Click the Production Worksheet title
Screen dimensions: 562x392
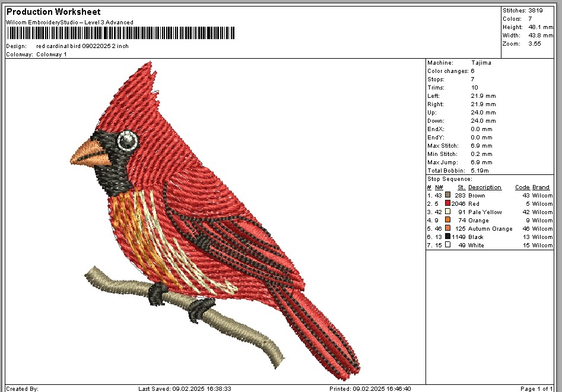(x=53, y=12)
